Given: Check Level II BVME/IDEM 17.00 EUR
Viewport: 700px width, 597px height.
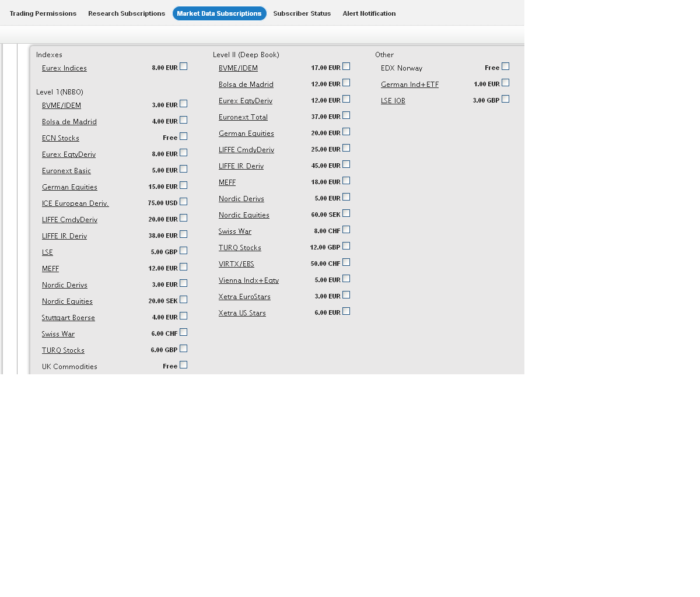Looking at the screenshot, I should click(346, 66).
